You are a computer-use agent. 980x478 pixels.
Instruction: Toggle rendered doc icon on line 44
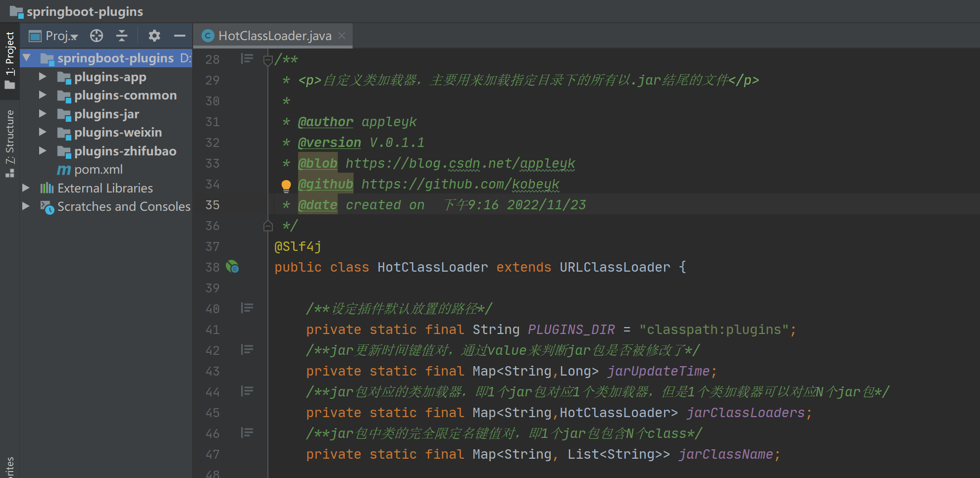[x=247, y=391]
